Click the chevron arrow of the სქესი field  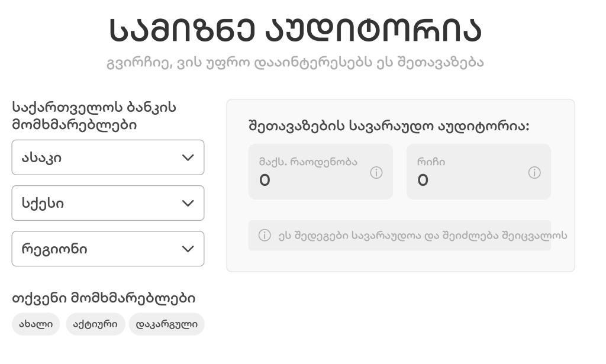[x=188, y=203]
